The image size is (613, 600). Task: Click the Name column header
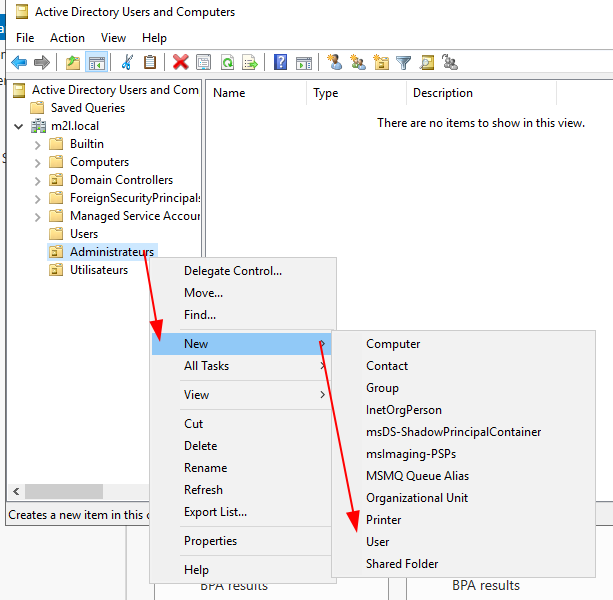[256, 93]
